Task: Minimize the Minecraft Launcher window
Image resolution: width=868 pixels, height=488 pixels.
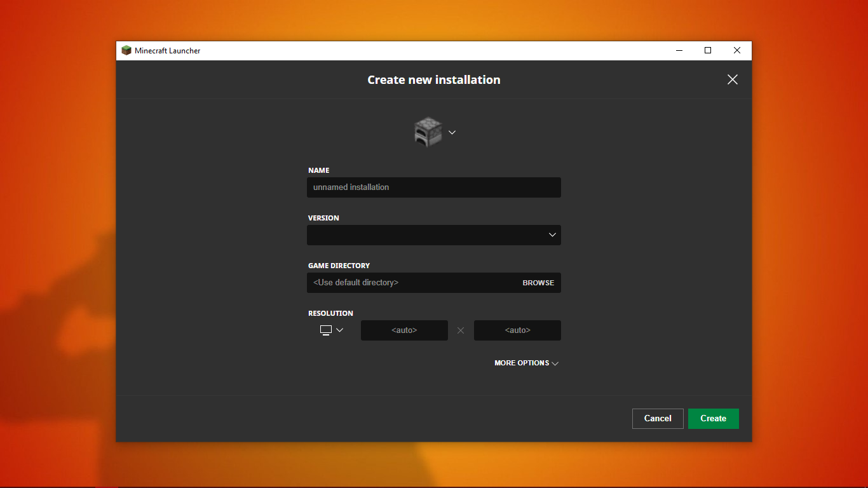Action: click(x=679, y=51)
